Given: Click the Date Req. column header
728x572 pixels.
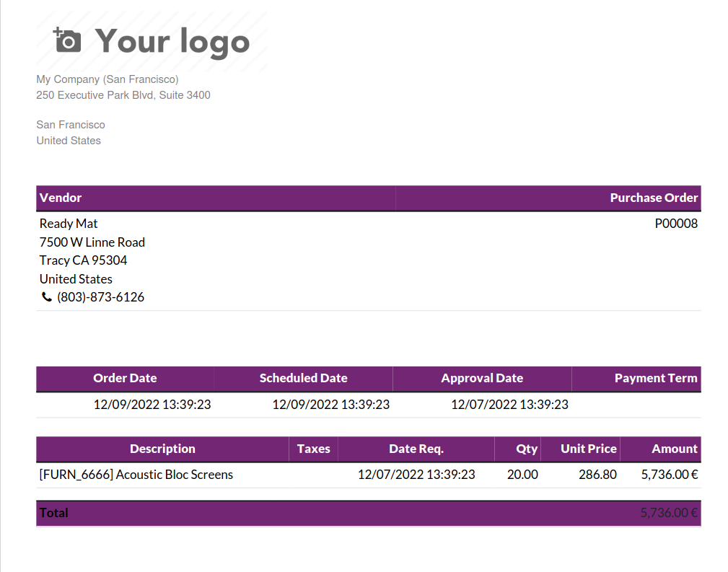Looking at the screenshot, I should tap(416, 449).
